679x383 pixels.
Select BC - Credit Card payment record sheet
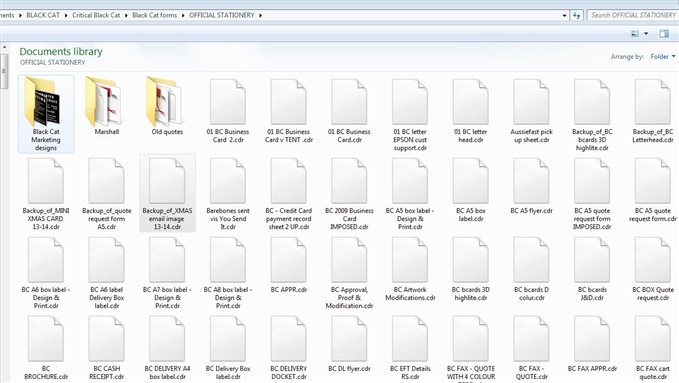(289, 194)
